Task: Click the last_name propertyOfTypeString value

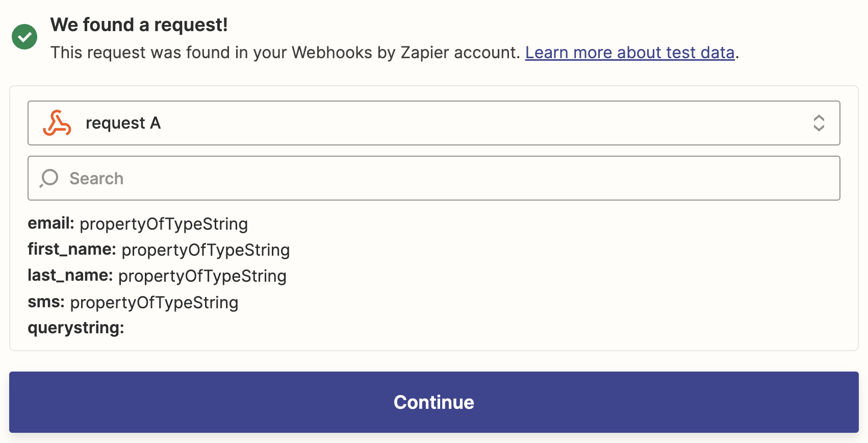Action: click(202, 276)
